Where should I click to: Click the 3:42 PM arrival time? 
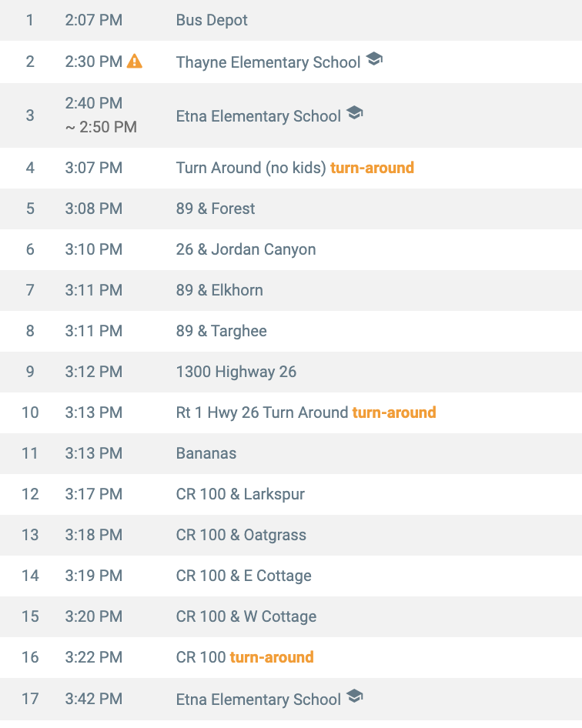pyautogui.click(x=94, y=699)
